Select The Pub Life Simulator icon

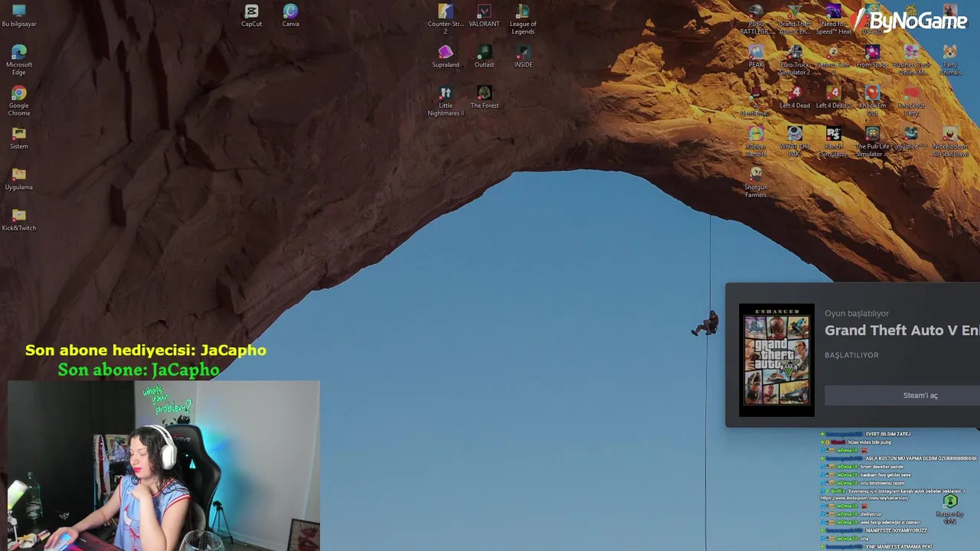(x=872, y=142)
